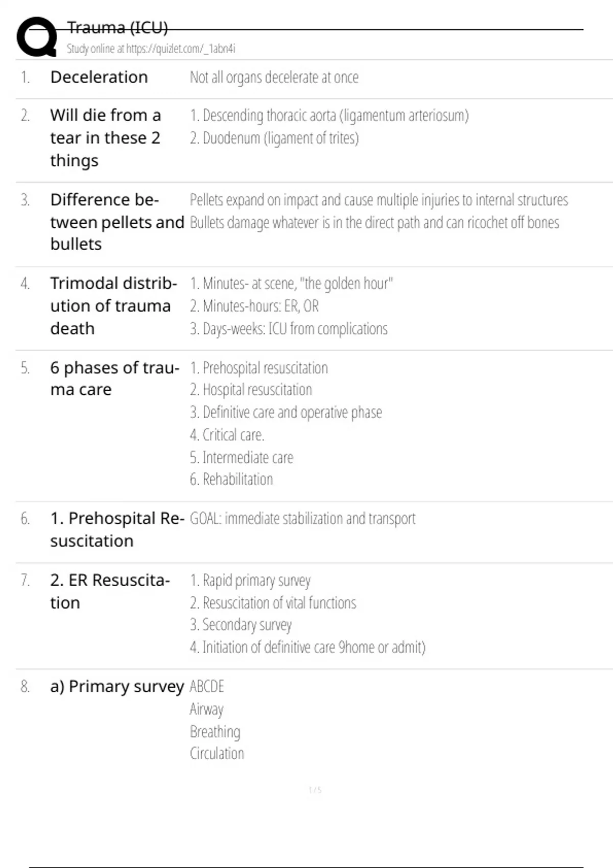Click 'GOAL: immediate stabilization and transport' text

click(302, 518)
